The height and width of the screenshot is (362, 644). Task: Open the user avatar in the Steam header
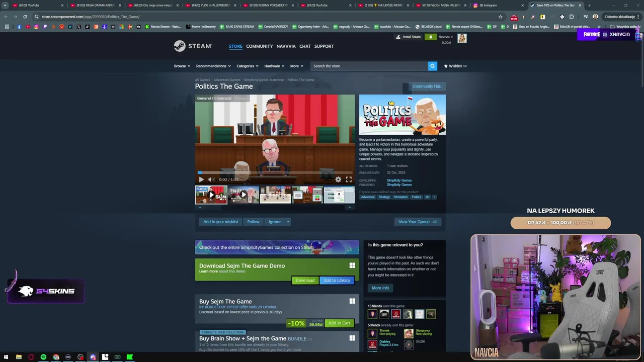pos(462,38)
